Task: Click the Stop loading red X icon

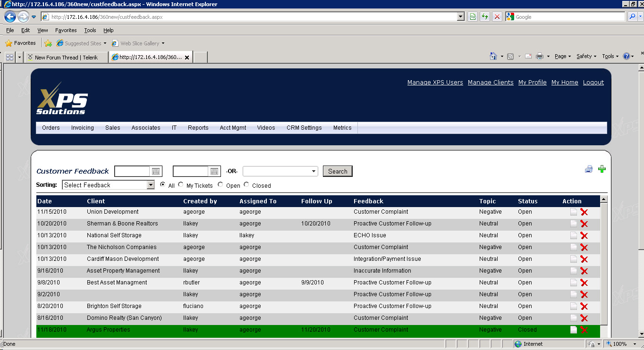Action: [497, 17]
